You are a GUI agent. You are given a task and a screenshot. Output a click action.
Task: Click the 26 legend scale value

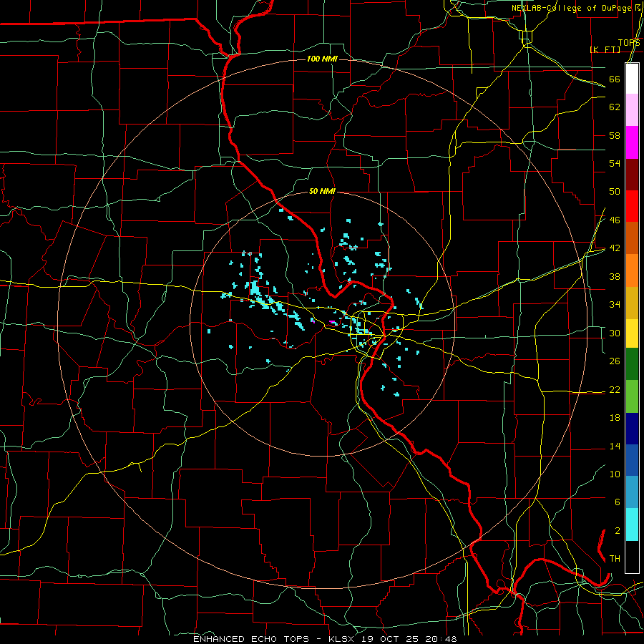point(615,361)
